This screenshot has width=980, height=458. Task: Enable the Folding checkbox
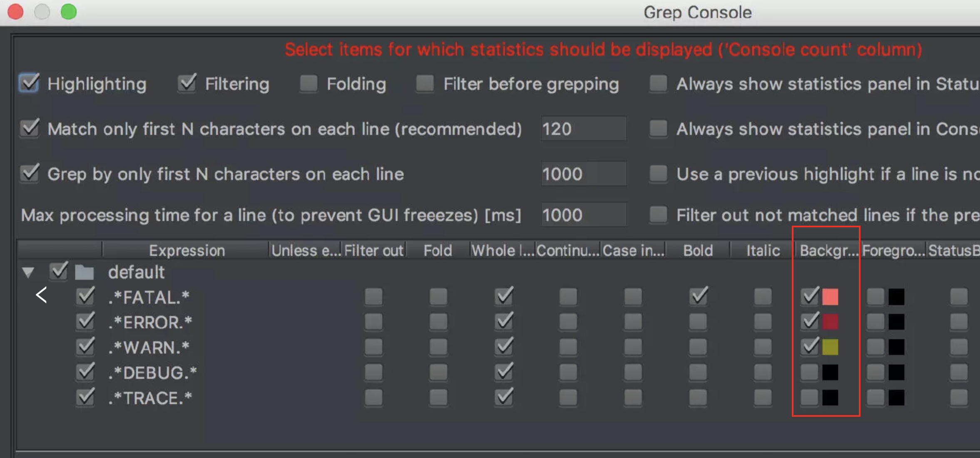point(308,83)
